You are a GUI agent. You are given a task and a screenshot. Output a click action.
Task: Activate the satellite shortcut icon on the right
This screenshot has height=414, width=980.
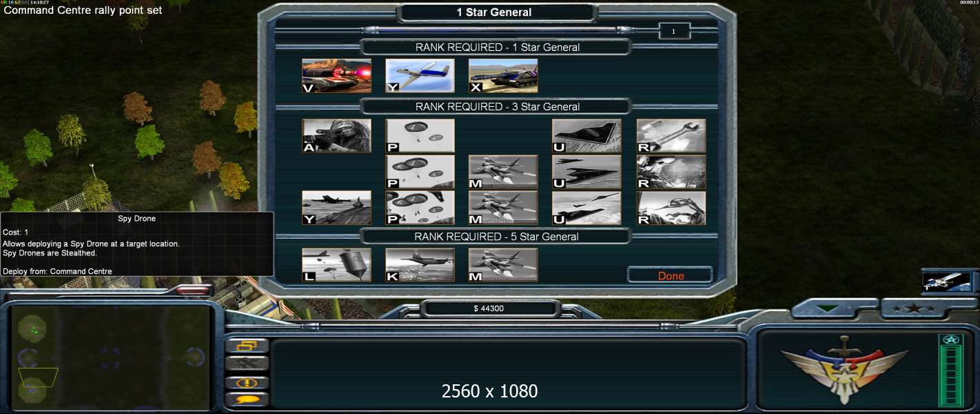948,282
